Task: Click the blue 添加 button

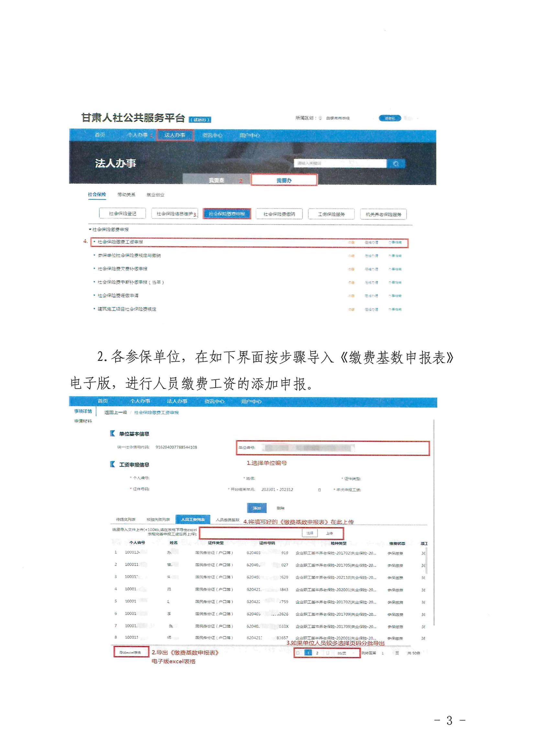Action: pos(257,508)
